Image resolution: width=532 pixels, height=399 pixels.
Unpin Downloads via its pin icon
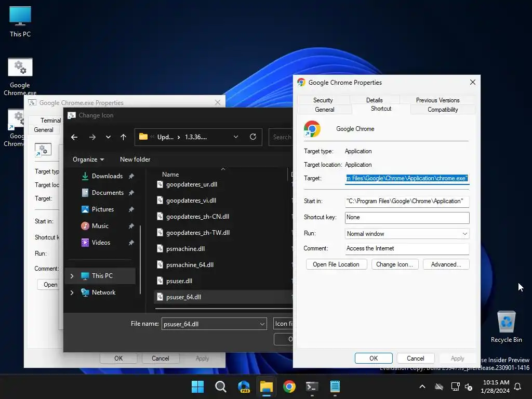click(131, 176)
